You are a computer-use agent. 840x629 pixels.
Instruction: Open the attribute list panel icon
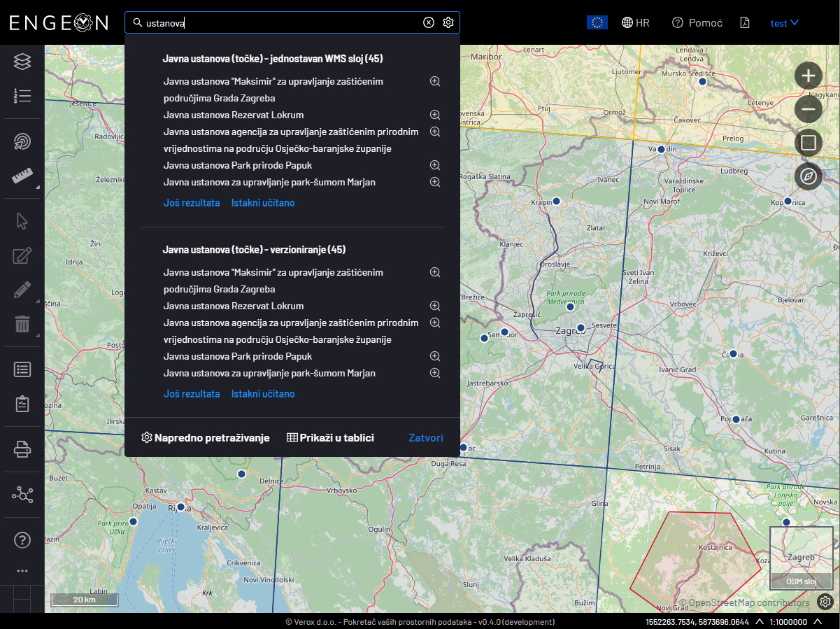(x=22, y=369)
